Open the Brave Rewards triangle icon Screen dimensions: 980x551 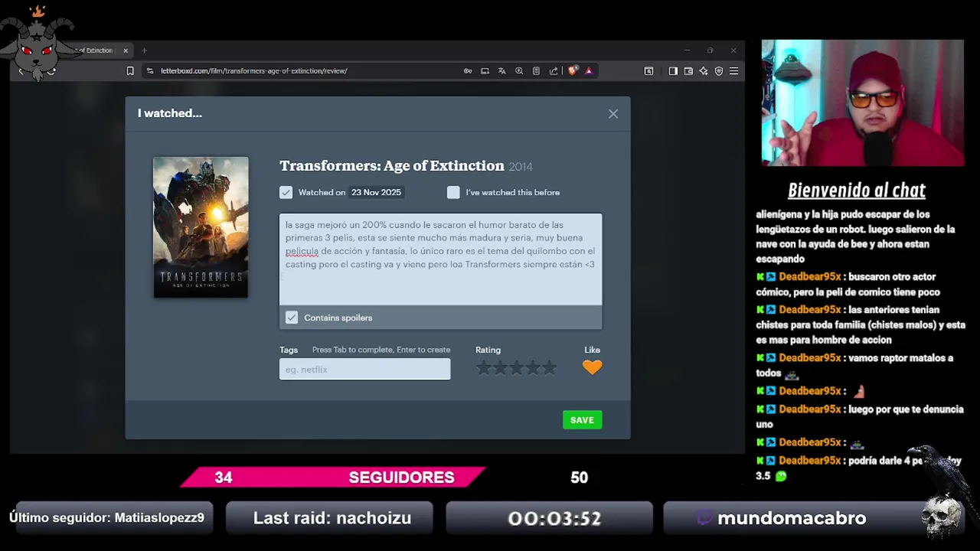tap(589, 71)
